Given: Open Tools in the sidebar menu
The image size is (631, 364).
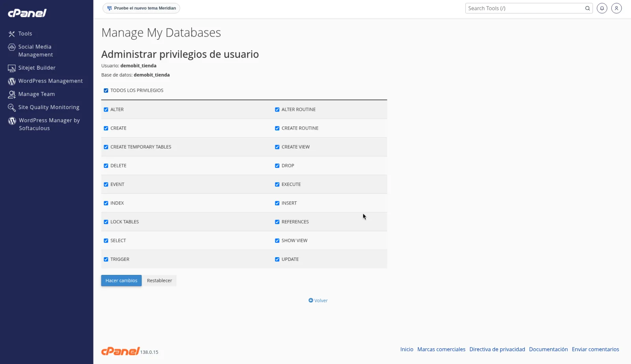Looking at the screenshot, I should click(25, 34).
